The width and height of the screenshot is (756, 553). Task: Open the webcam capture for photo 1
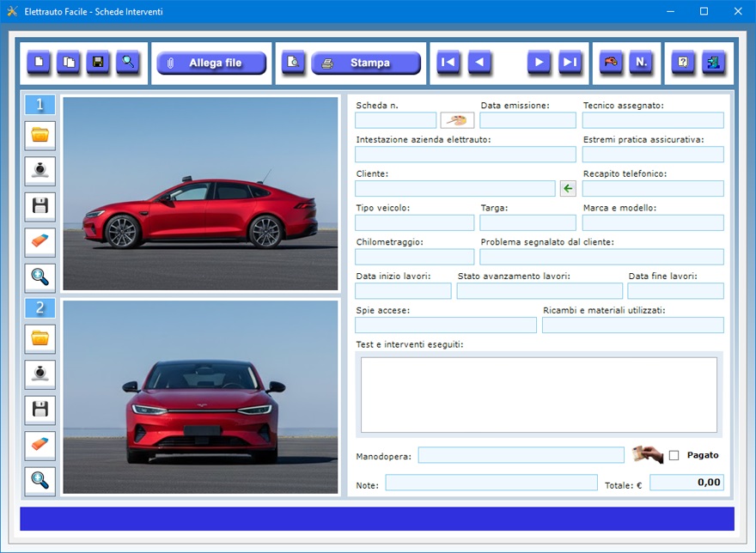click(x=40, y=171)
